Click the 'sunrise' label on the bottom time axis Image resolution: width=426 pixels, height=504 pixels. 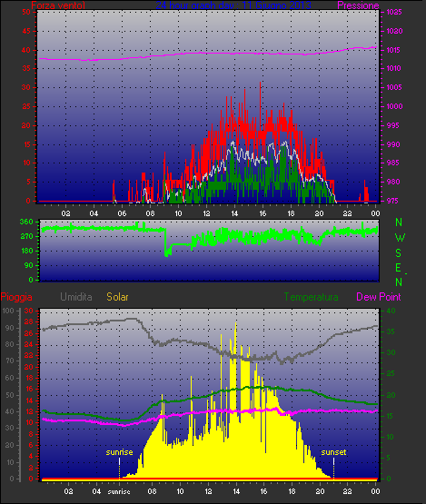coord(119,491)
